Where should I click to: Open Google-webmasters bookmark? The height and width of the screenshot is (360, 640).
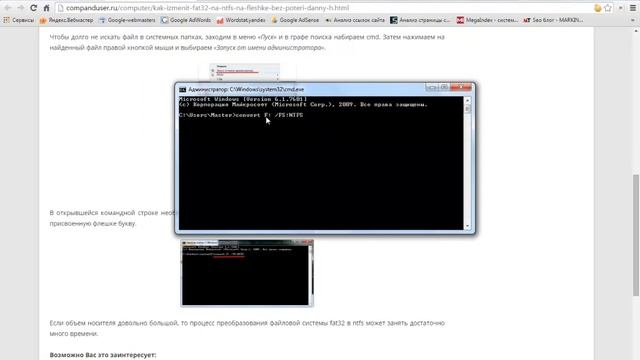pyautogui.click(x=127, y=20)
